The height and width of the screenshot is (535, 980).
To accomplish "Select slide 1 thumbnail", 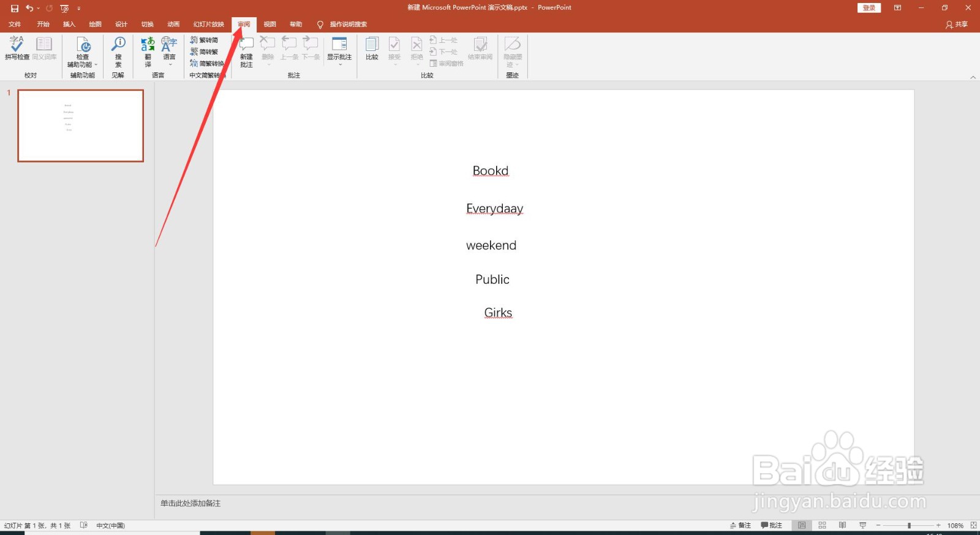I will point(81,126).
